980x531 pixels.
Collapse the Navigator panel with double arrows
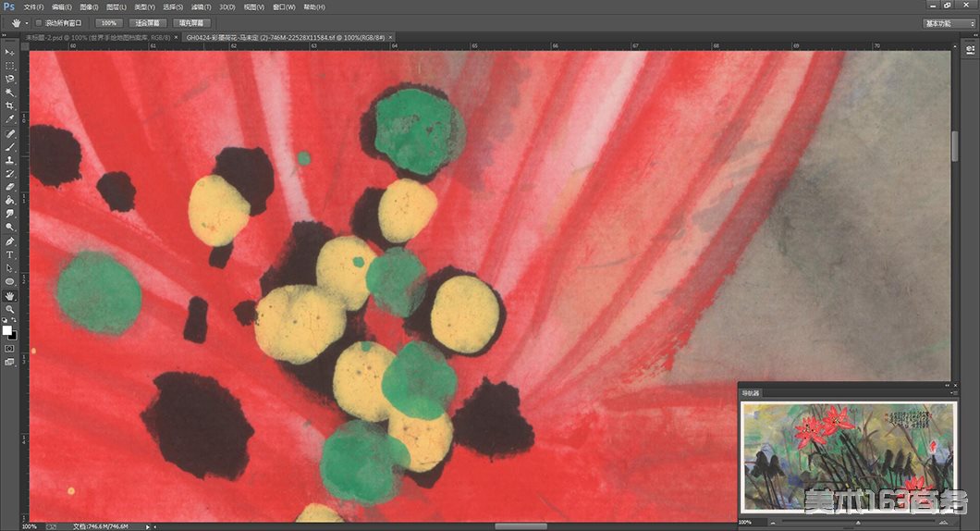click(x=947, y=385)
